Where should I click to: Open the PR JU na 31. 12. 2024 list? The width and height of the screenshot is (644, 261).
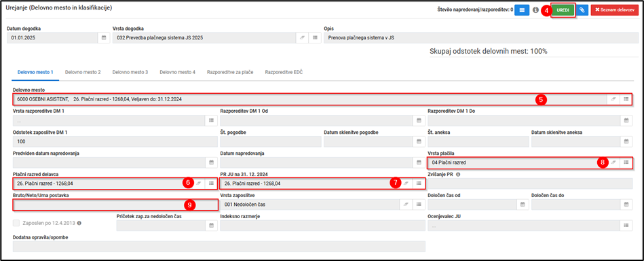(x=419, y=184)
